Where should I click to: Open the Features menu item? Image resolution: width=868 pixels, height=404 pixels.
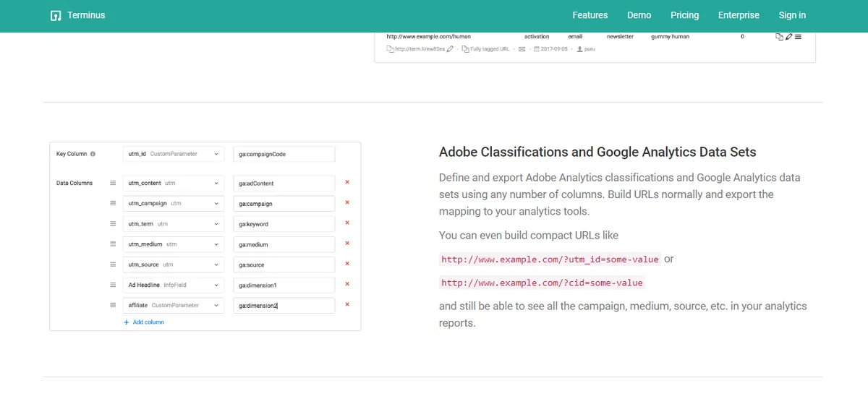pos(590,15)
